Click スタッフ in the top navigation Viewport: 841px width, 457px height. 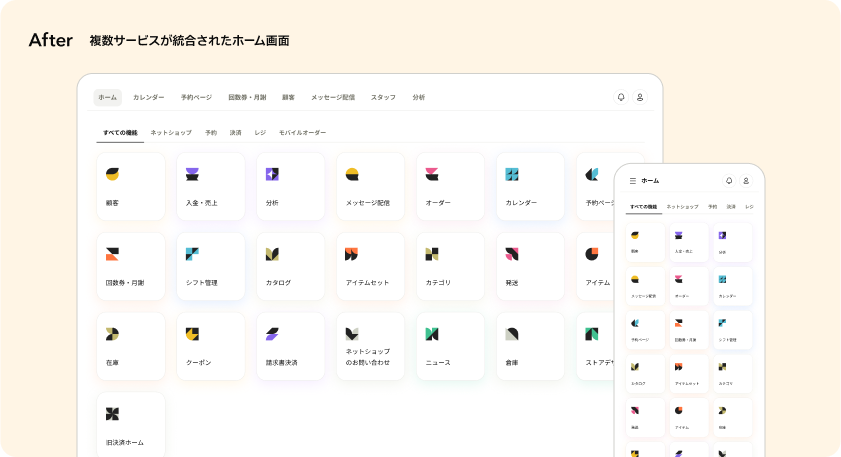tap(383, 97)
